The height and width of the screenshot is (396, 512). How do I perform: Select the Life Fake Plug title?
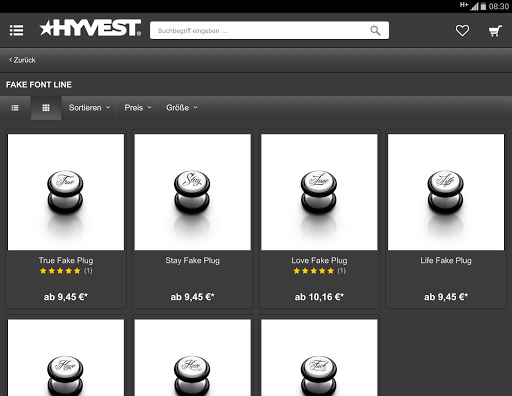click(446, 260)
